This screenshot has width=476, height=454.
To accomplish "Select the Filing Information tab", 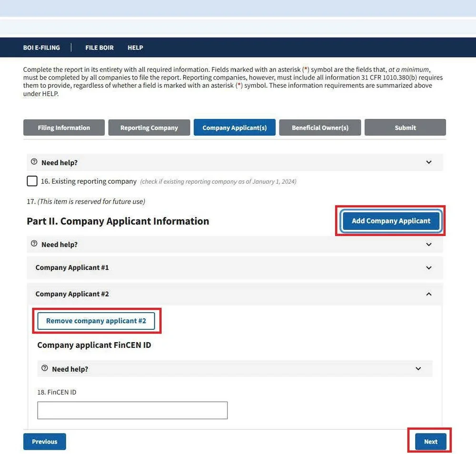I will click(64, 127).
